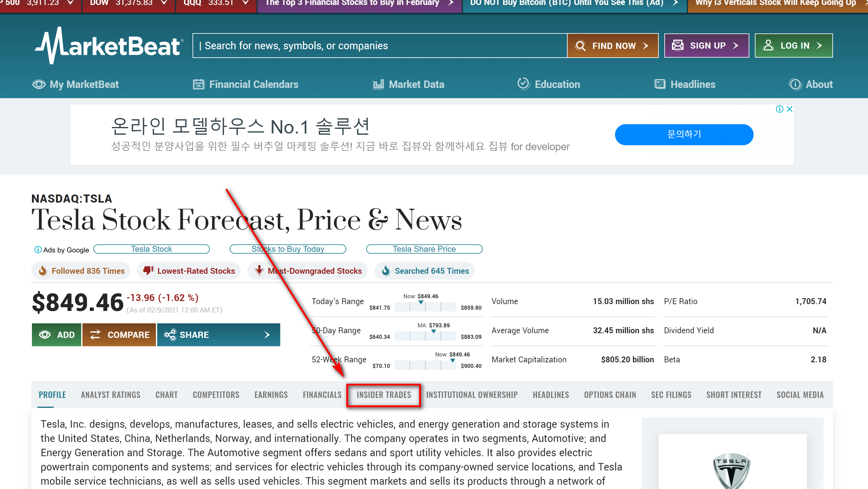Viewport: 868px width, 489px height.
Task: Open the SEC FILINGS tab
Action: pos(671,395)
